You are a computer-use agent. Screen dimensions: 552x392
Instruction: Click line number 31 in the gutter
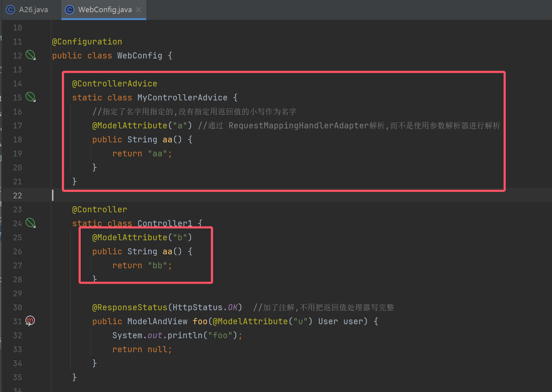[x=18, y=321]
